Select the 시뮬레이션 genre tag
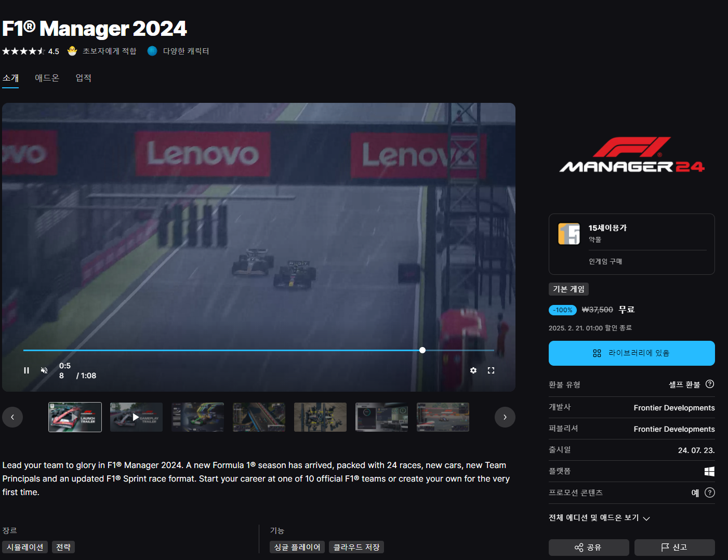 point(25,547)
